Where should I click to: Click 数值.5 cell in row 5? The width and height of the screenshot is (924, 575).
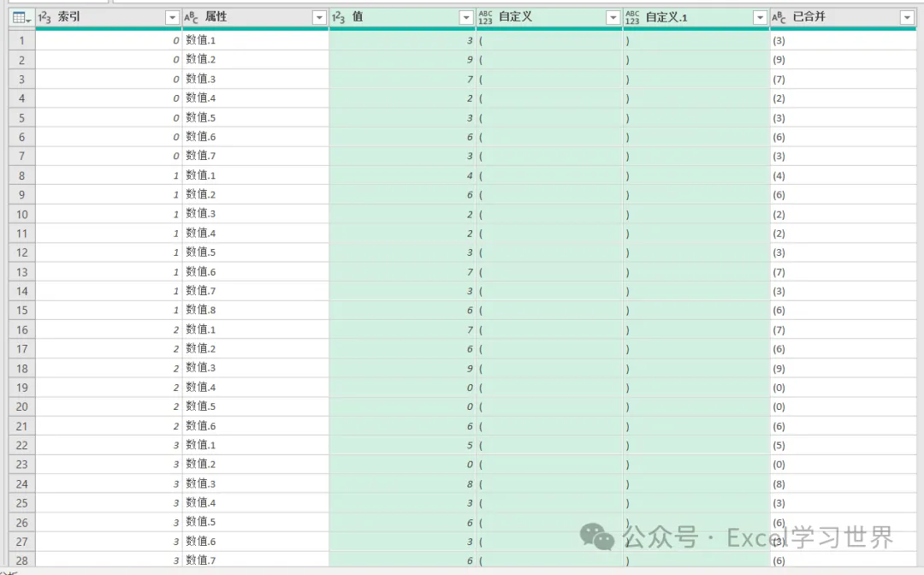tap(255, 118)
